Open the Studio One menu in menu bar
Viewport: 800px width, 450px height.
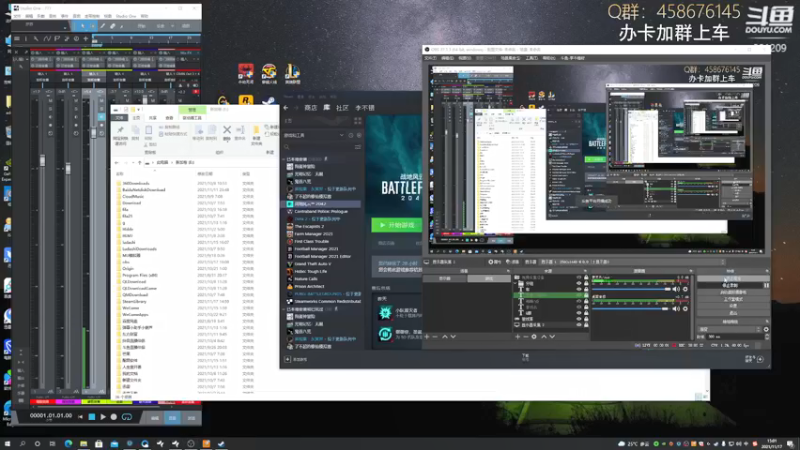[x=126, y=16]
